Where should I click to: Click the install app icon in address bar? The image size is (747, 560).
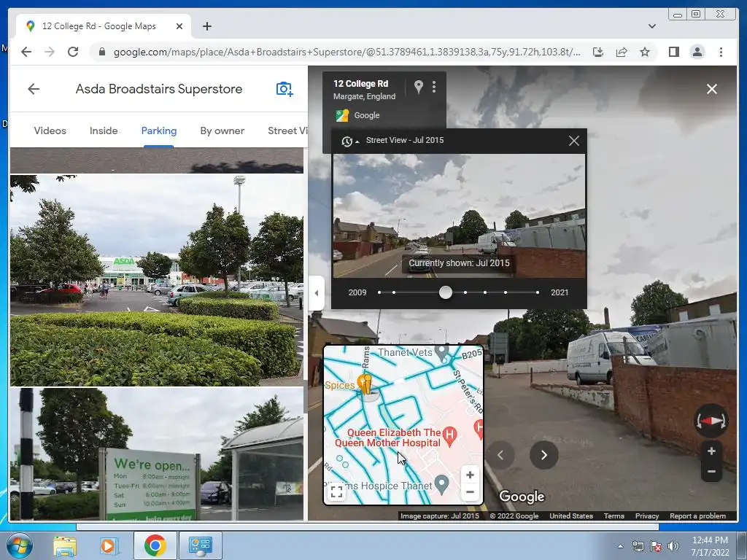tap(598, 52)
